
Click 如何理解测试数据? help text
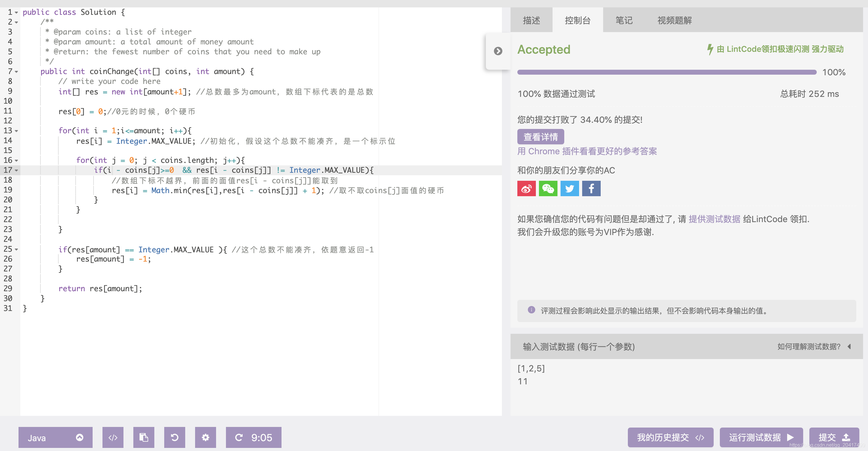point(809,346)
